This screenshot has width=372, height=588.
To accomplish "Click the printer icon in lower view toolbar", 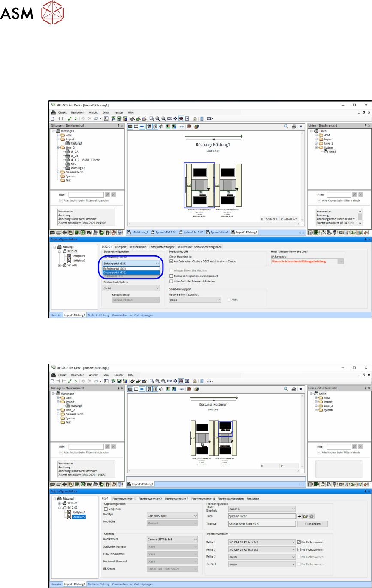I will (293, 389).
